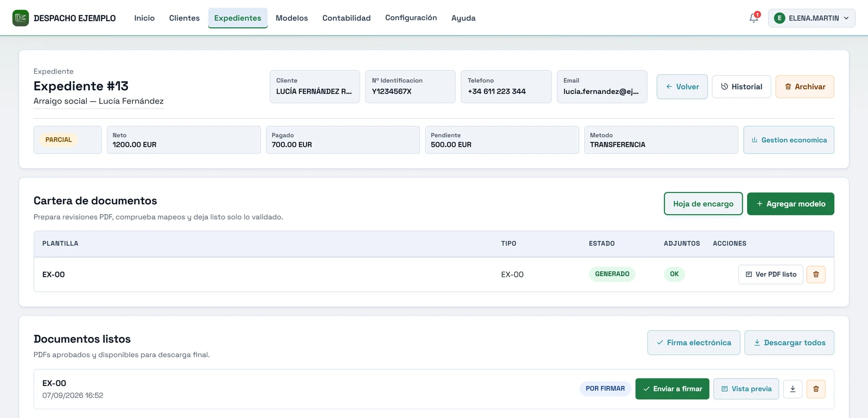Screen dimensions: 868x418
Task: Add a template with Agregar modelo
Action: (790, 204)
